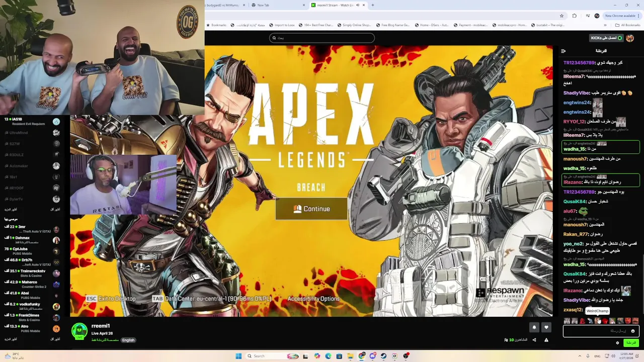Screen dimensions: 644x362
Task: Mute audio on rreemi1 Stream tab
Action: click(x=358, y=5)
